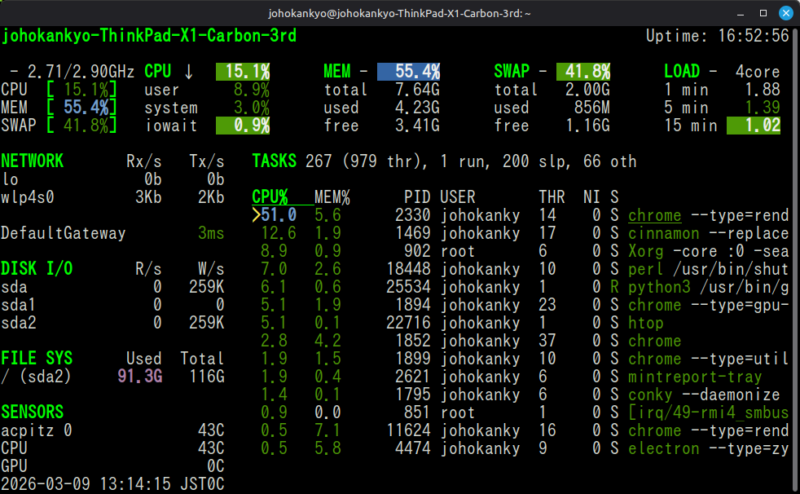The image size is (800, 494).
Task: Click the NETWORK section heading
Action: pyautogui.click(x=33, y=161)
